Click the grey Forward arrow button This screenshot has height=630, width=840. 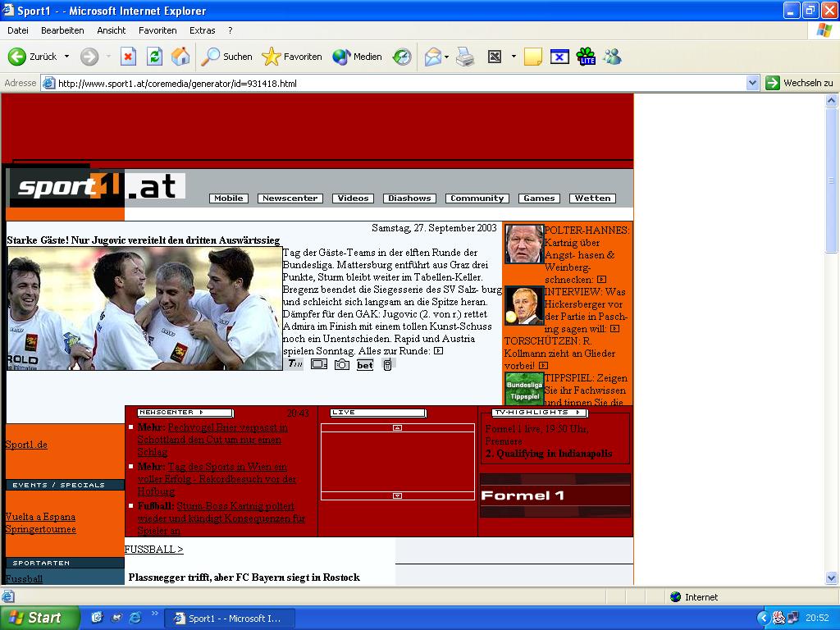click(89, 57)
